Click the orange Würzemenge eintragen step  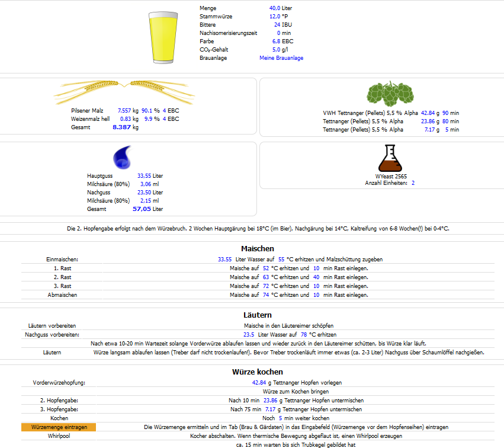pyautogui.click(x=58, y=427)
